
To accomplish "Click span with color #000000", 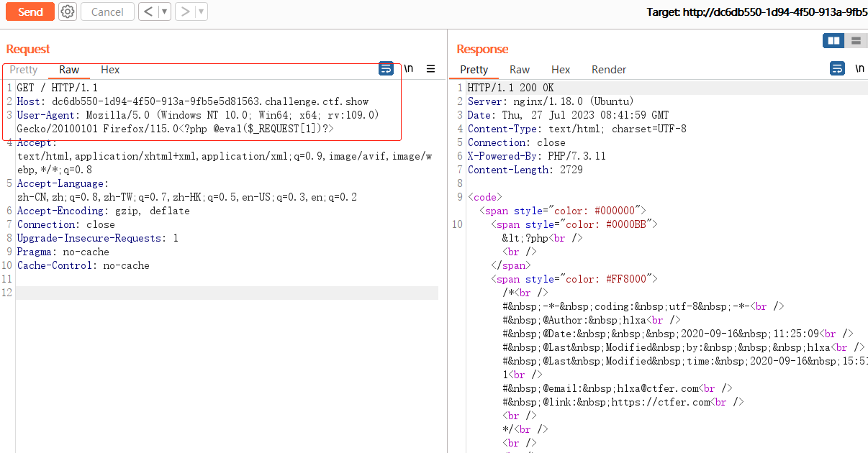I will coord(563,211).
